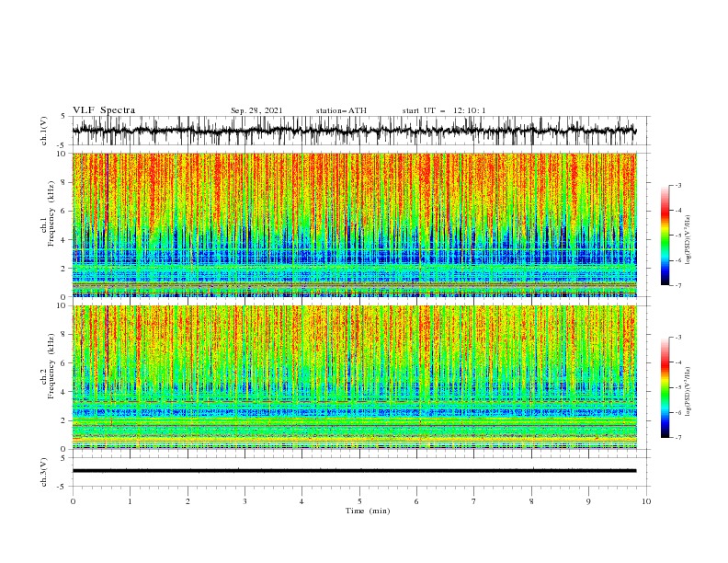Image resolution: width=728 pixels, height=563 pixels.
Task: Click time axis tick label "2"
Action: [x=188, y=501]
